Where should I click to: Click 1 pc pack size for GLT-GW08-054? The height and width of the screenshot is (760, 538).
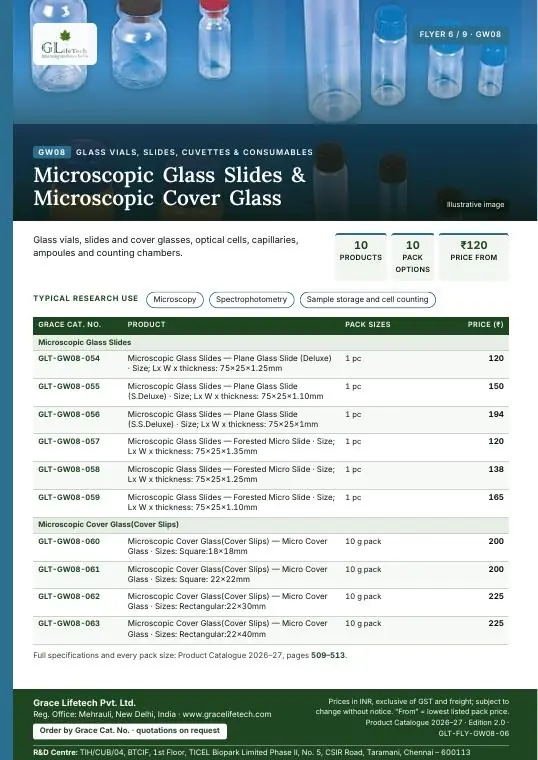pyautogui.click(x=353, y=359)
